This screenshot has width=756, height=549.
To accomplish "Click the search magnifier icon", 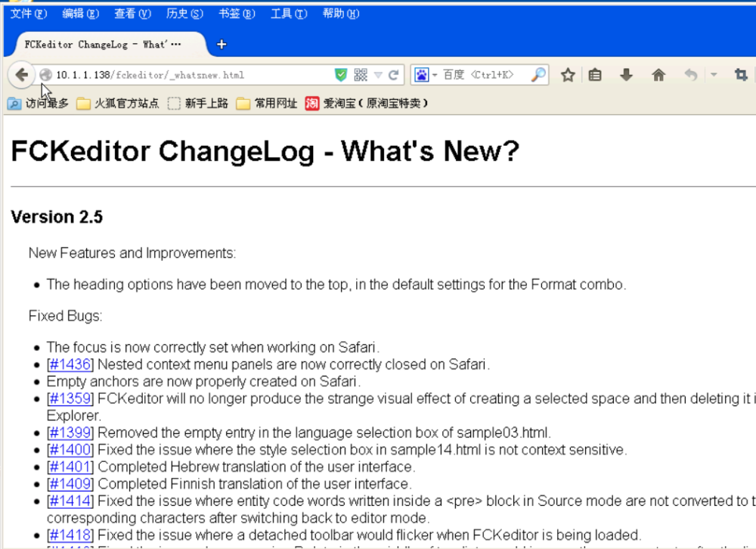I will [x=538, y=75].
